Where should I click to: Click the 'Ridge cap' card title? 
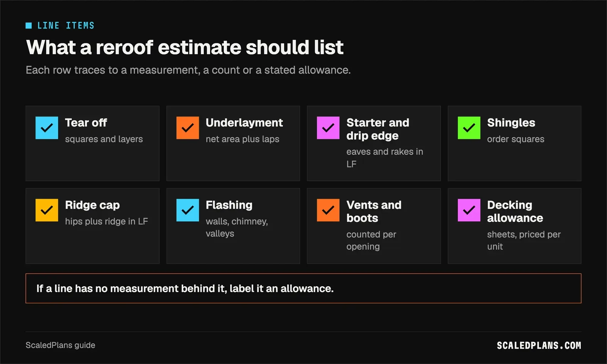point(92,205)
